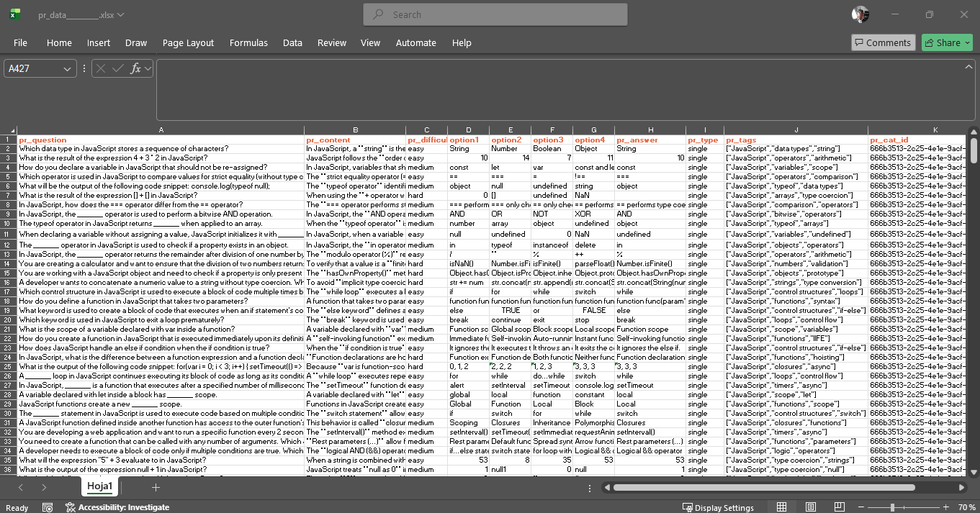Click Page Break Preview view icon
This screenshot has width=980, height=513.
pyautogui.click(x=840, y=507)
